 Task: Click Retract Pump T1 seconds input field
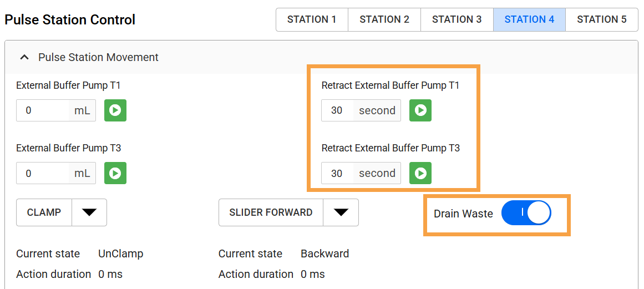[337, 110]
